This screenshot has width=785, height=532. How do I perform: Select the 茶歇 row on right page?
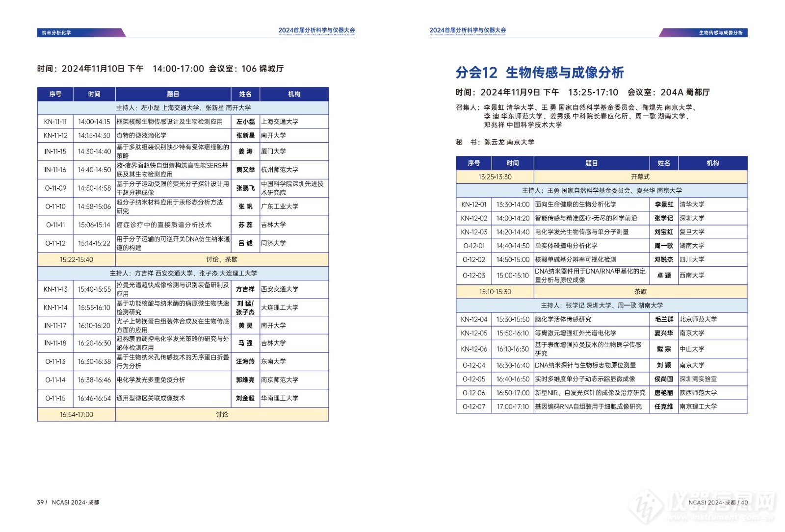640,292
